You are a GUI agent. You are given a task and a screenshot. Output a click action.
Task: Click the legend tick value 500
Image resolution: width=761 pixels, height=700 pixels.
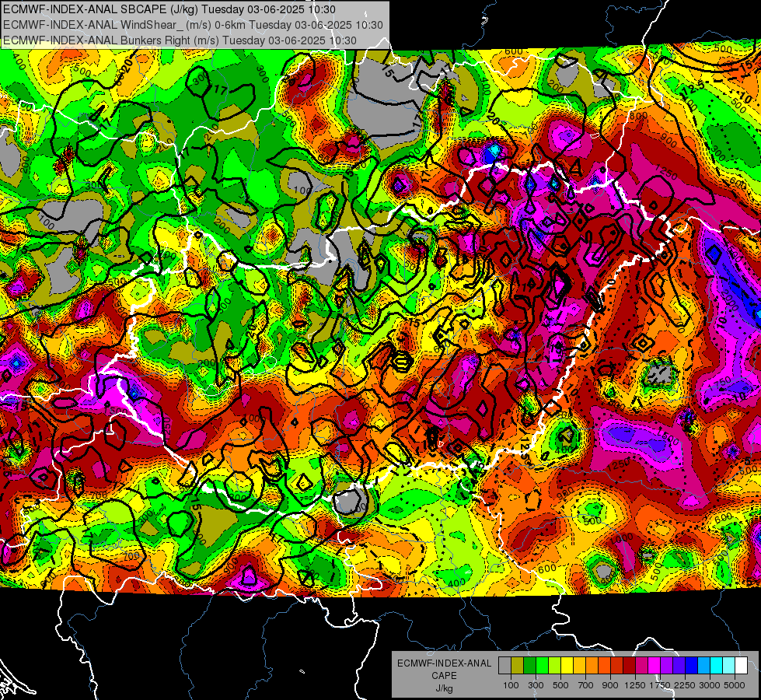click(x=560, y=685)
